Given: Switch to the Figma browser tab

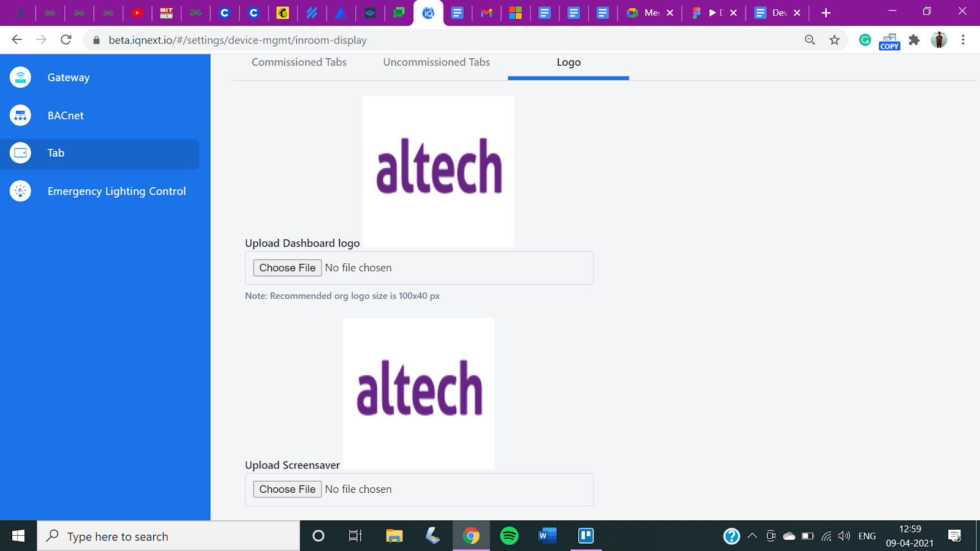Looking at the screenshot, I should (x=706, y=13).
